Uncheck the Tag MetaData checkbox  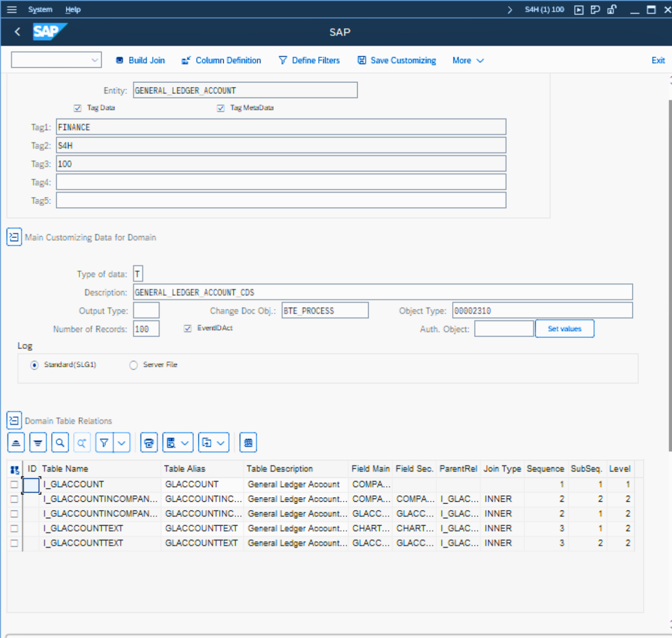click(220, 108)
